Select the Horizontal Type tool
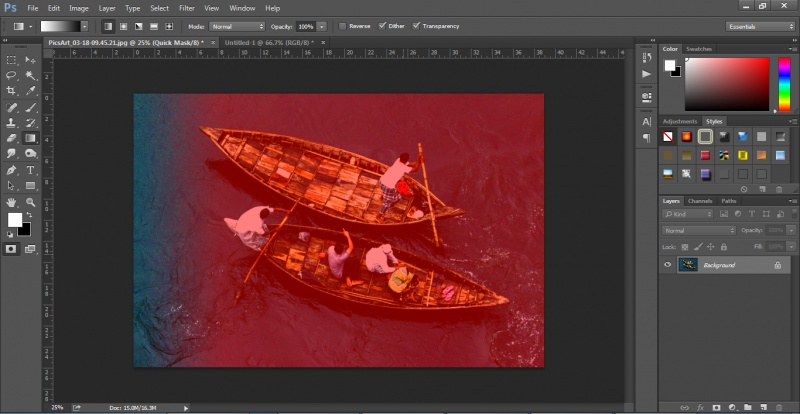The width and height of the screenshot is (800, 414). pyautogui.click(x=31, y=170)
